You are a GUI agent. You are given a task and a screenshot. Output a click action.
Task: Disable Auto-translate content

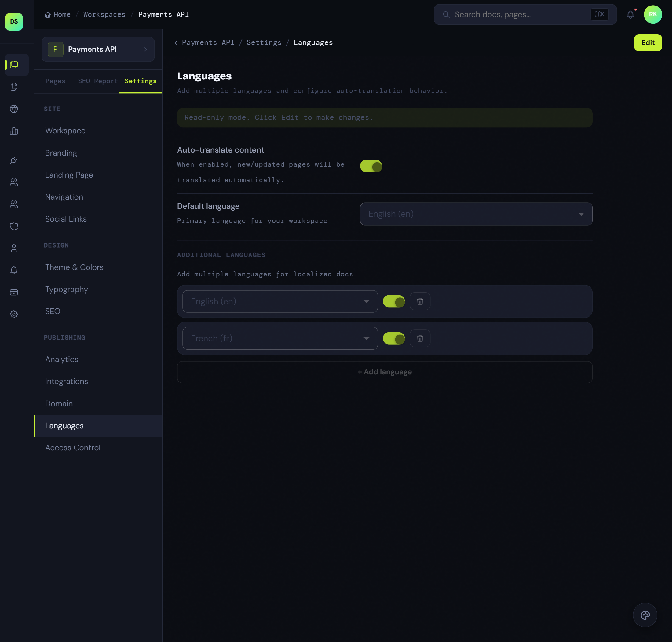click(x=371, y=166)
